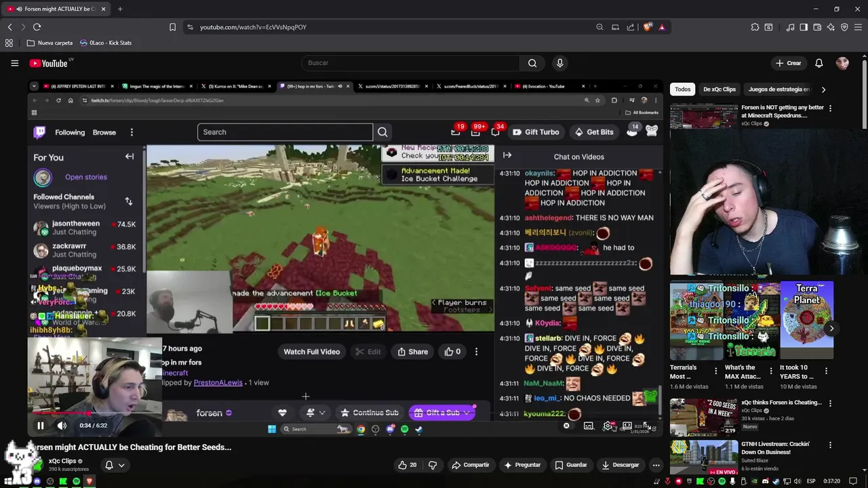Focus the YouTube 'Buscar' search field

(410, 63)
